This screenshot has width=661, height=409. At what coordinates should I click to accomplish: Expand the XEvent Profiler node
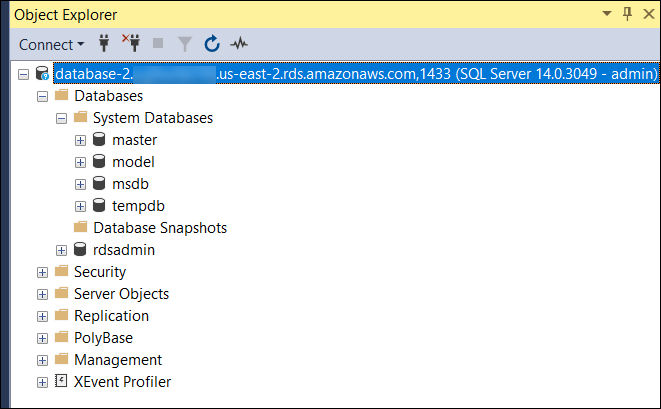pyautogui.click(x=42, y=382)
